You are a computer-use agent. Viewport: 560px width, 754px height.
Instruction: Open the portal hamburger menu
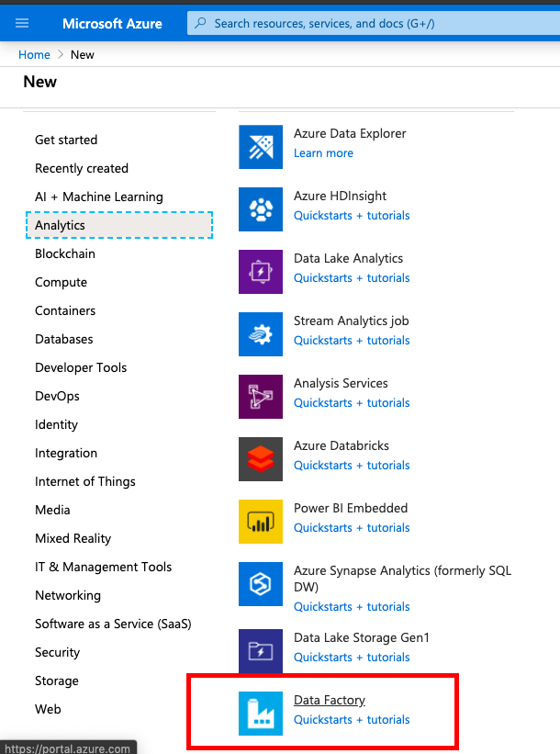point(22,23)
